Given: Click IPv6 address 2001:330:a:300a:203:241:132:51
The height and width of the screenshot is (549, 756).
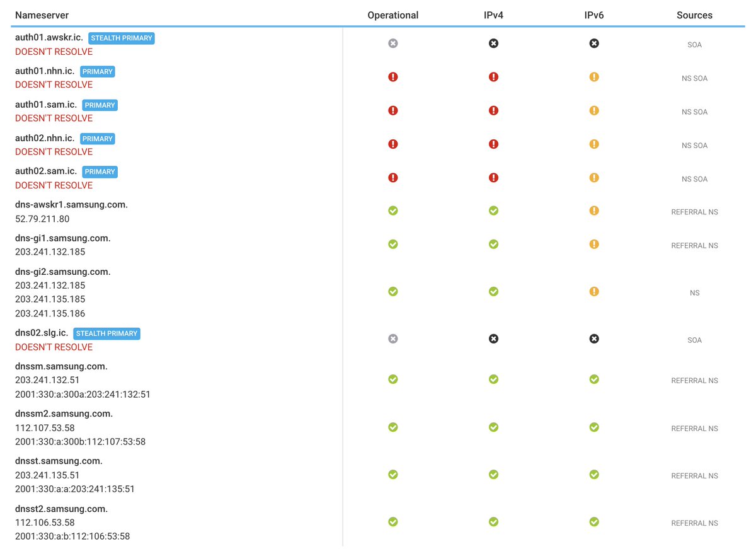Looking at the screenshot, I should pos(83,395).
